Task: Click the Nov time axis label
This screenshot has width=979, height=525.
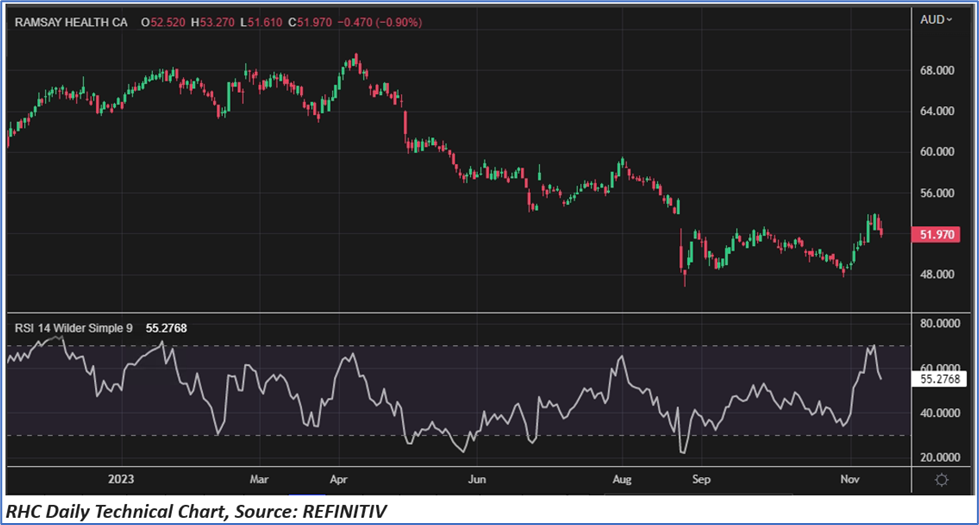Action: (850, 479)
